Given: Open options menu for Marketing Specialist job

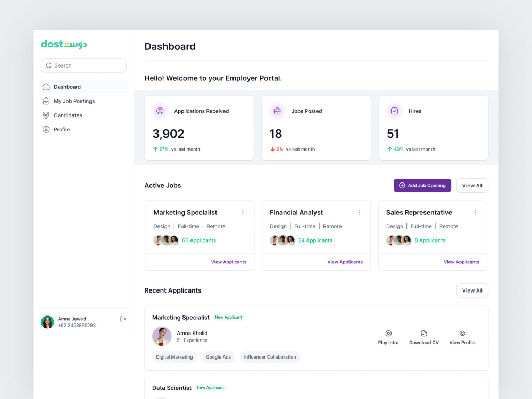Looking at the screenshot, I should [x=243, y=212].
